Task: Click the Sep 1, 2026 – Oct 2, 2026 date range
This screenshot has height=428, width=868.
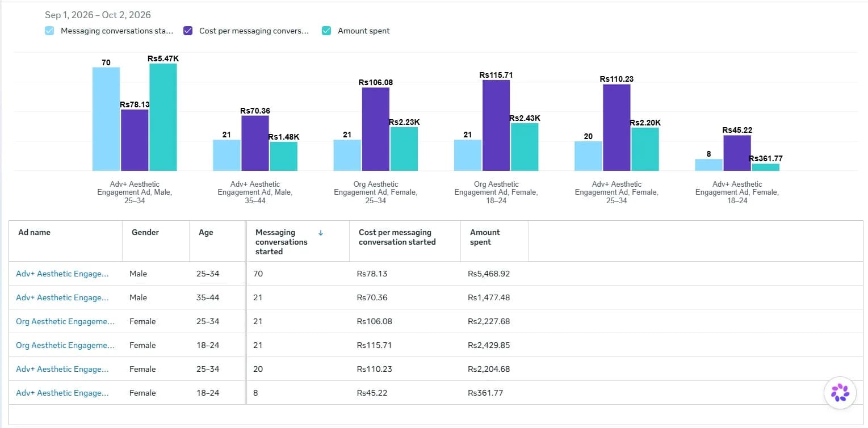Action: coord(98,15)
